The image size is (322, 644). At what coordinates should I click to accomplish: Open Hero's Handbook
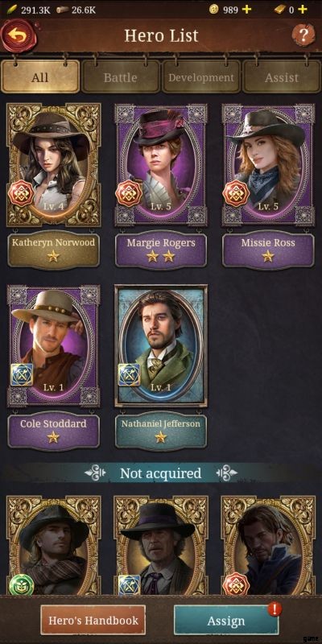(93, 620)
